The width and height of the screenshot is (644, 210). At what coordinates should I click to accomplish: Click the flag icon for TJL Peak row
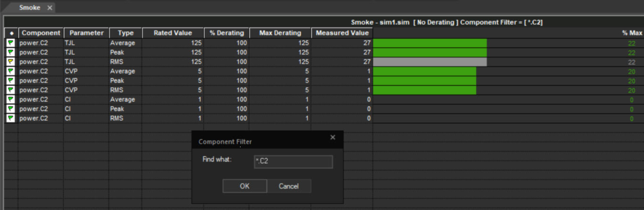click(10, 52)
